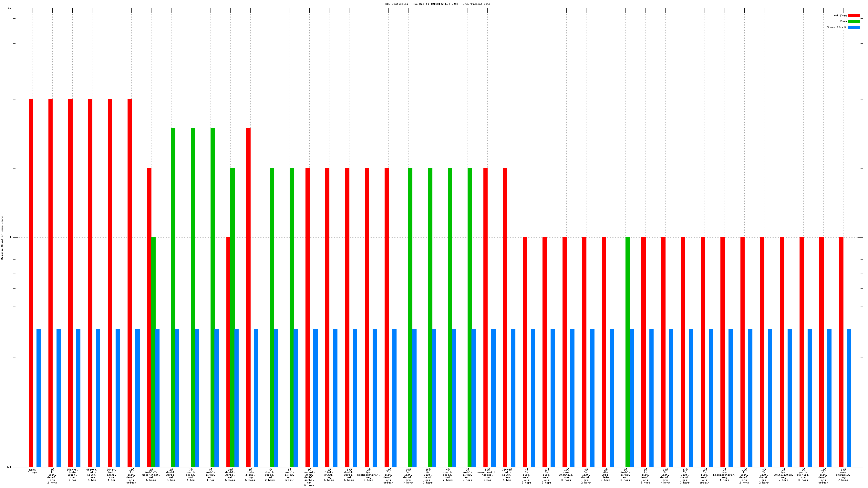This screenshot has width=868, height=488.
Task: Select the red bar for zen.spamhaus.org 7 hops
Action: [841, 352]
